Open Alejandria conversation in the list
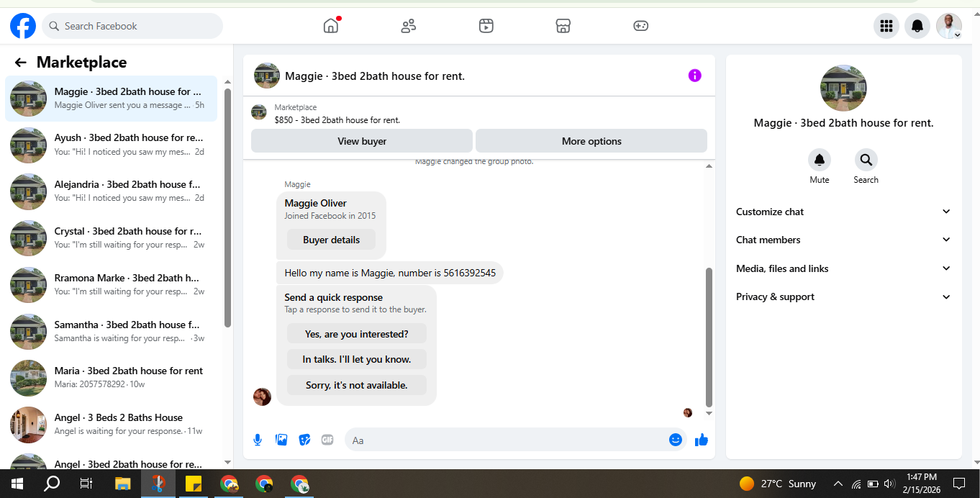This screenshot has width=980, height=498. pos(111,191)
